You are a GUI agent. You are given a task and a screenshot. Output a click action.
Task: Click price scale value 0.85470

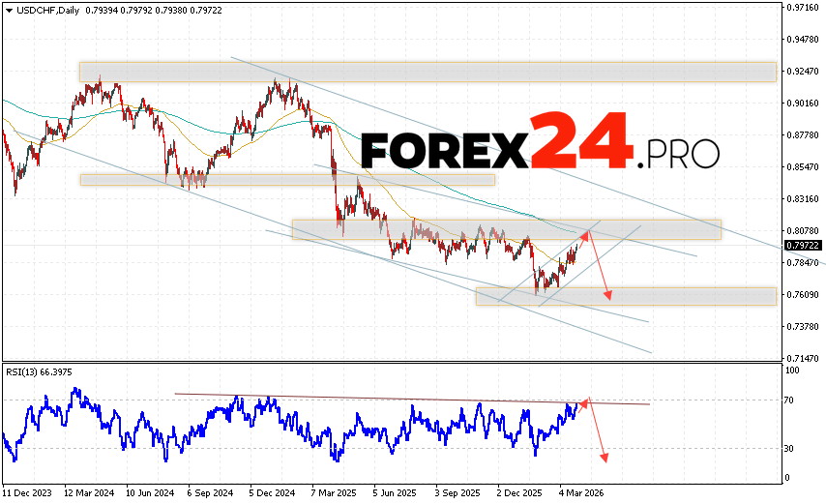[x=803, y=167]
